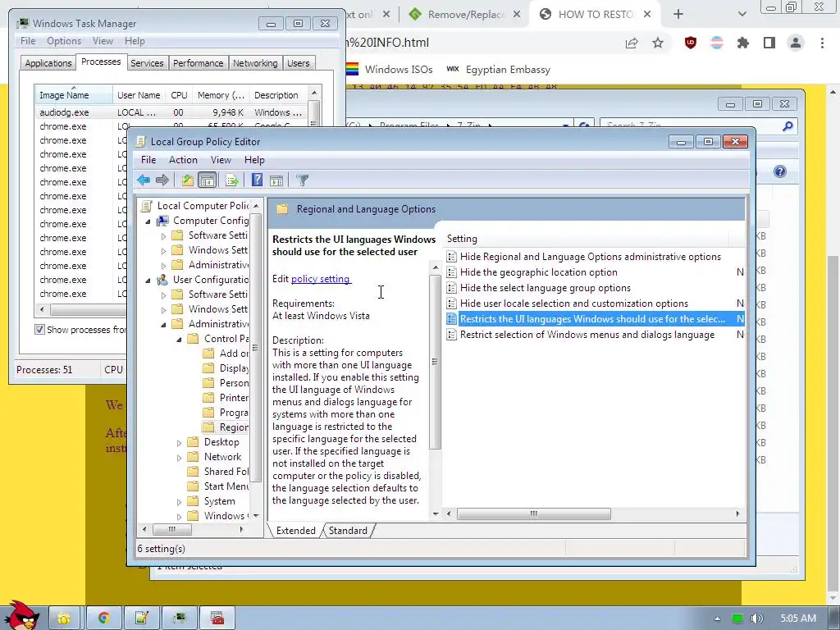Screen dimensions: 840x630
Task: Switch to Services tab in Task Manager
Action: coord(147,63)
